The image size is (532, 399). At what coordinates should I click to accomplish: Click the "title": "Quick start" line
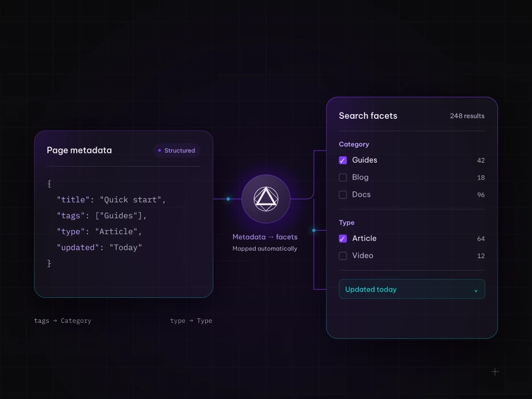(x=111, y=199)
